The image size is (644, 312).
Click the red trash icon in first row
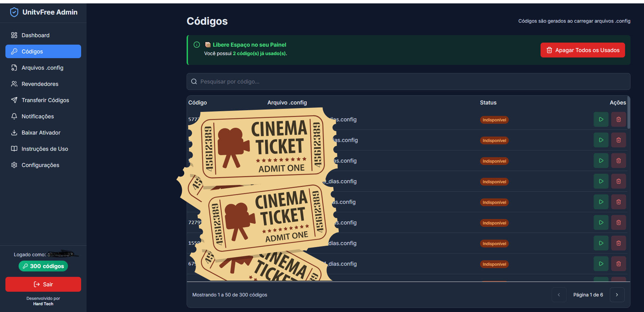618,119
